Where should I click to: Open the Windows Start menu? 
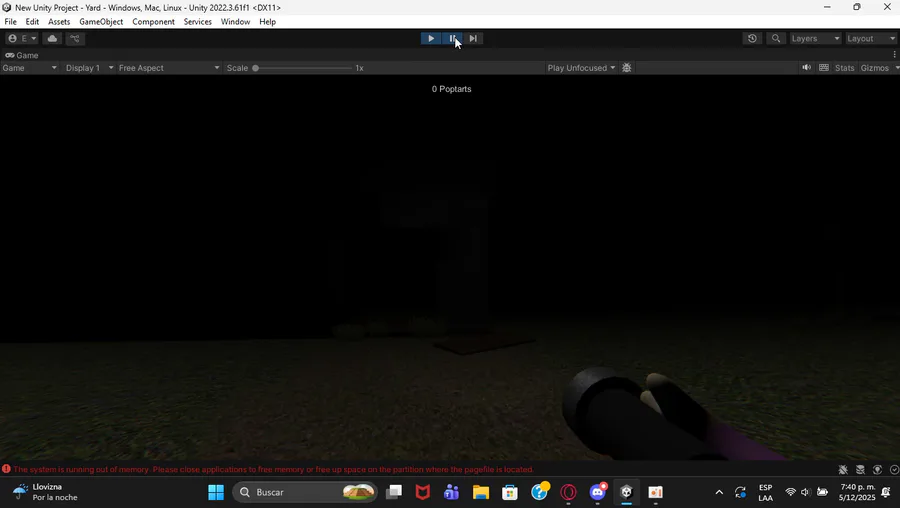[216, 492]
